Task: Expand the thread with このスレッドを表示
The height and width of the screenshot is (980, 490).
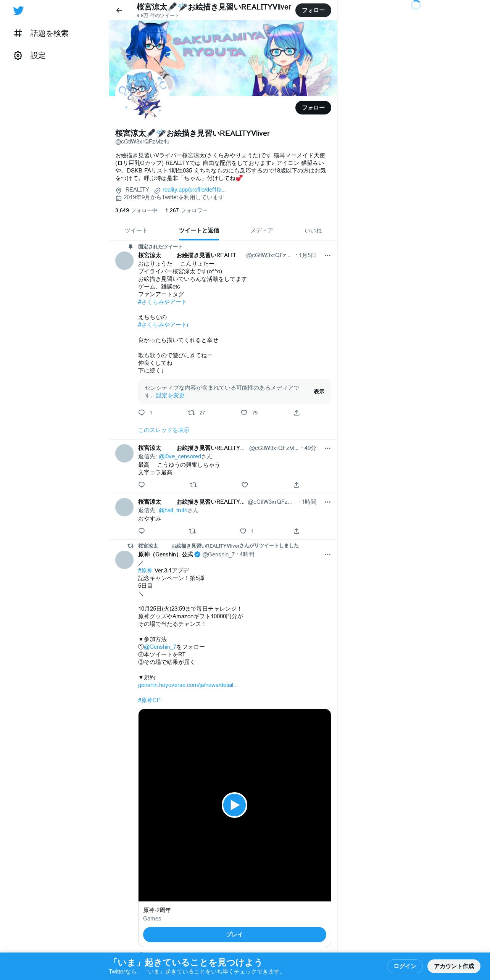Action: coord(164,430)
